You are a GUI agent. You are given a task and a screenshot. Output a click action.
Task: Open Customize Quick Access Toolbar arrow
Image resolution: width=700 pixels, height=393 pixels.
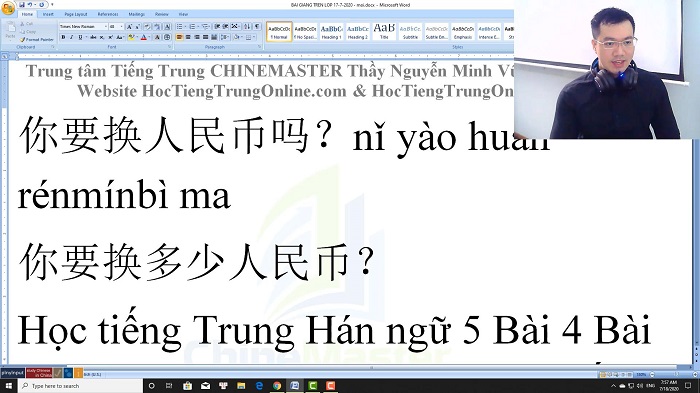tap(52, 4)
